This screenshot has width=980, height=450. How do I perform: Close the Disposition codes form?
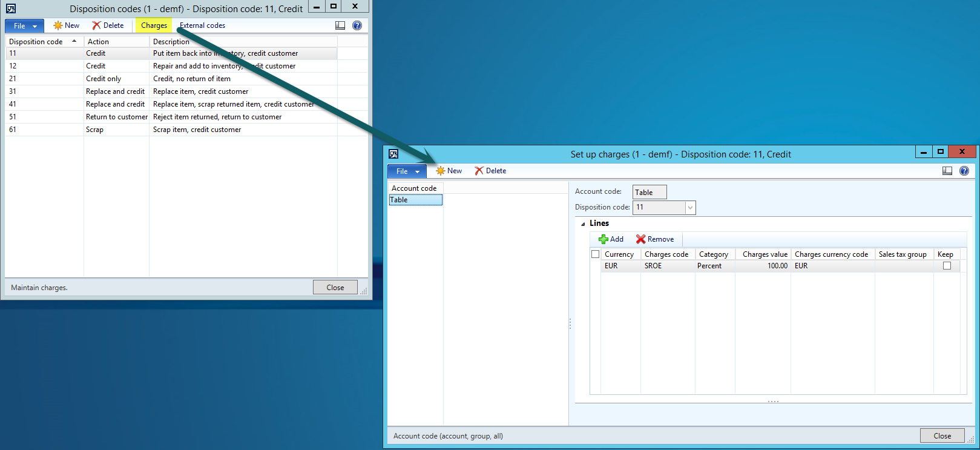(x=335, y=288)
